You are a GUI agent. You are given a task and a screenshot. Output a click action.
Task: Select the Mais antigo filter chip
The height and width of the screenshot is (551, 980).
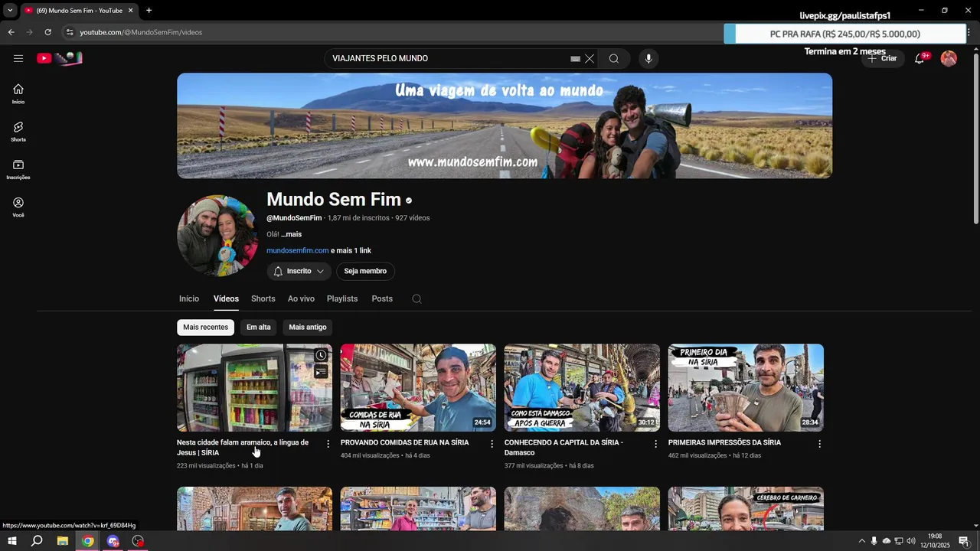pyautogui.click(x=308, y=328)
